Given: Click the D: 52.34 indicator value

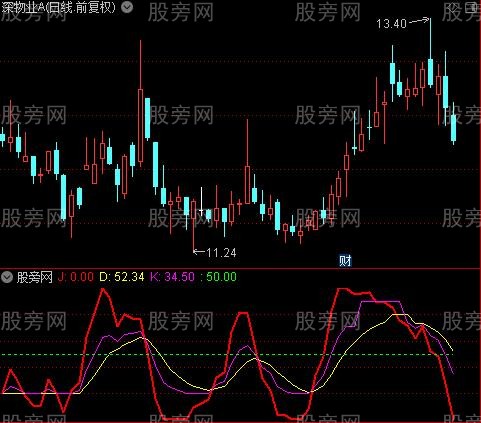Looking at the screenshot, I should pos(122,277).
